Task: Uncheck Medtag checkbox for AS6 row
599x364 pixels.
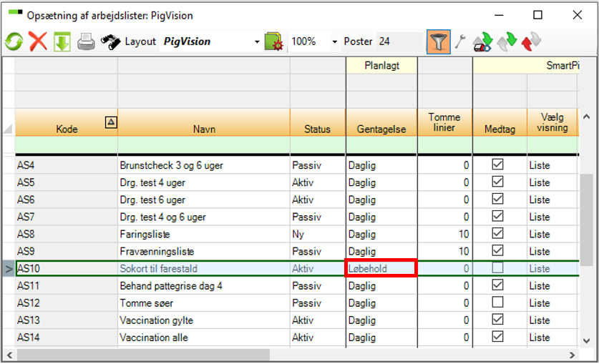Action: point(497,199)
